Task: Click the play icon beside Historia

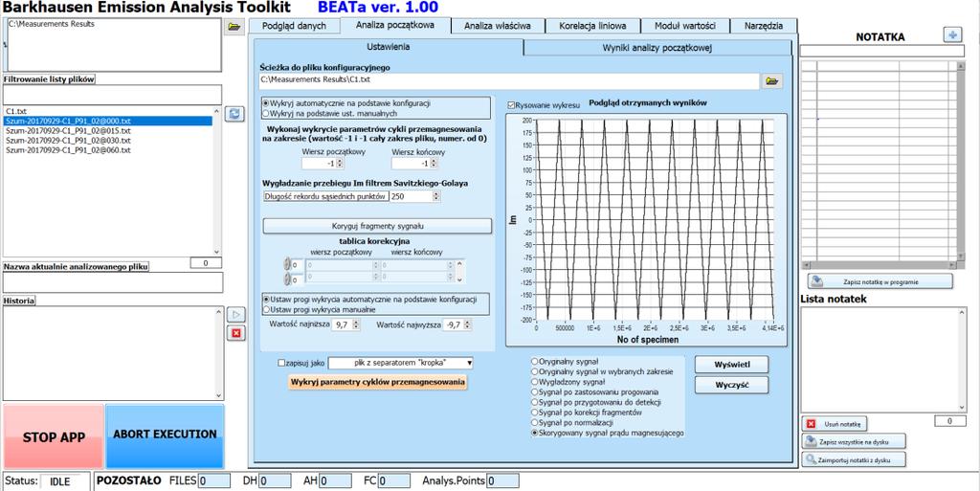Action: pyautogui.click(x=235, y=314)
